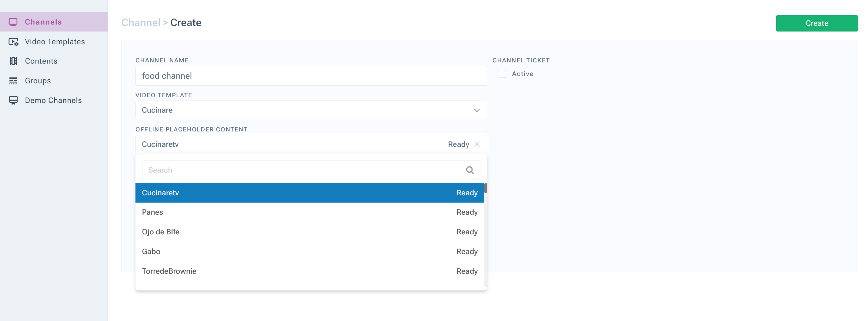Screen dimensions: 868x321
Task: Click the Groups list icon
Action: [x=13, y=81]
